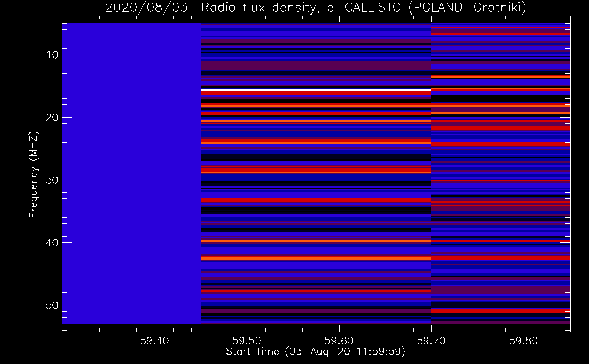The height and width of the screenshot is (364, 589).
Task: Click the white band near 15 MHz
Action: (316, 90)
